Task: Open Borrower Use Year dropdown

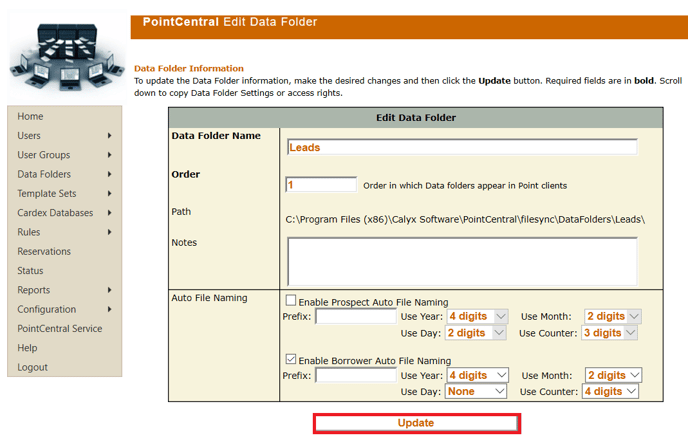Action: coord(477,376)
